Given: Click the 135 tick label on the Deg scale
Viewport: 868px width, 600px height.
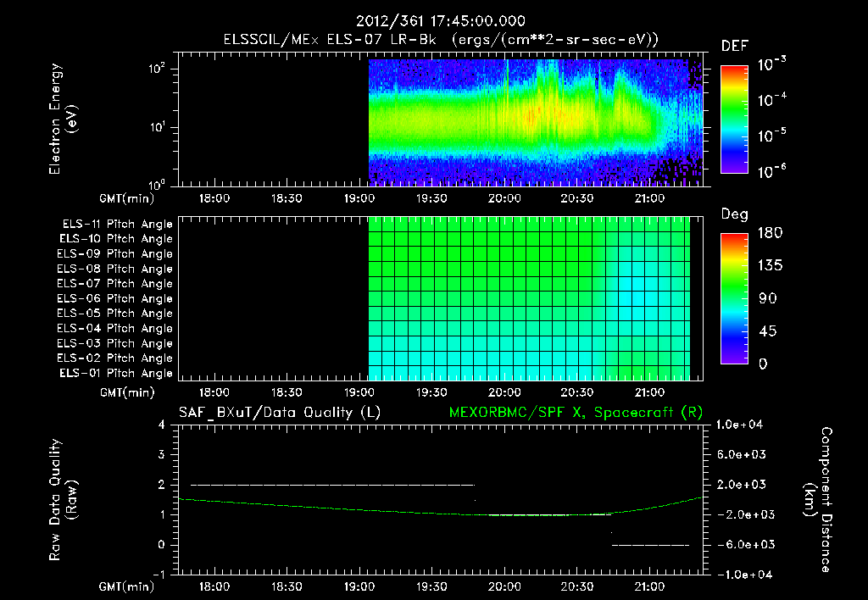Looking at the screenshot, I should (x=770, y=266).
